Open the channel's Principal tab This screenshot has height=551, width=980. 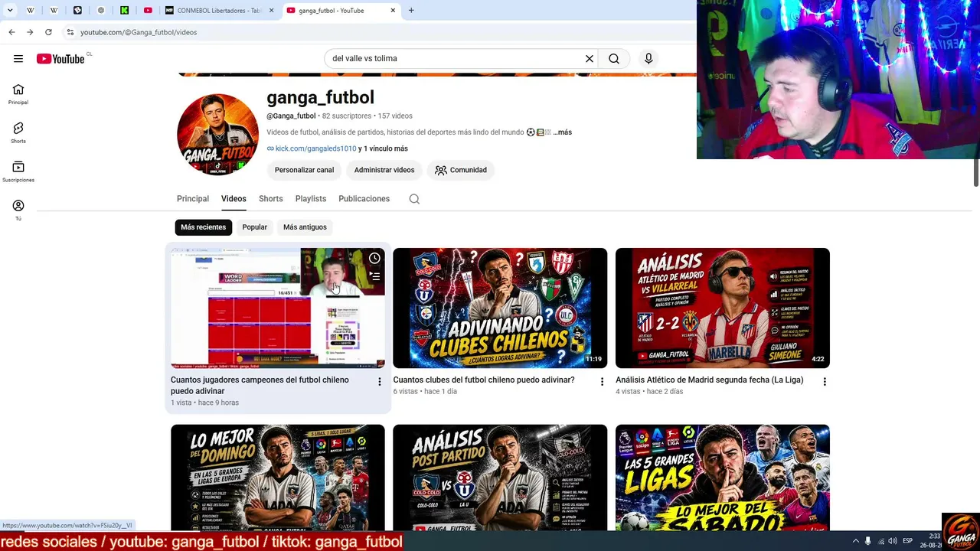coord(193,199)
